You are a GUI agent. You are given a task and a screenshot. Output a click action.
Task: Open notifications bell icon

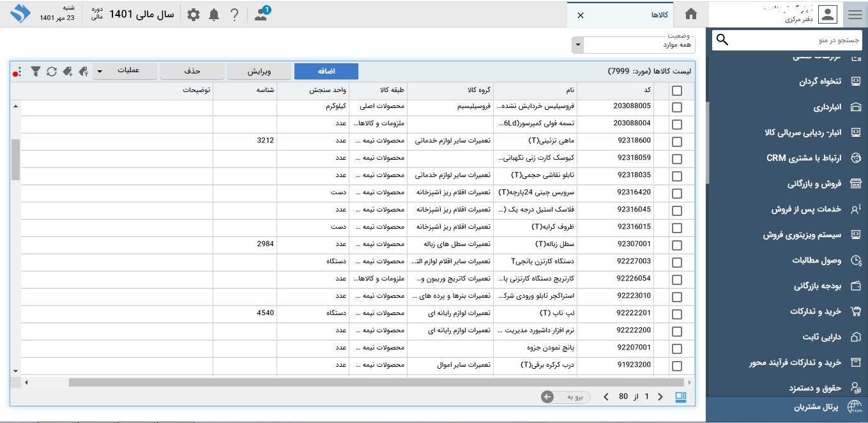pyautogui.click(x=214, y=15)
